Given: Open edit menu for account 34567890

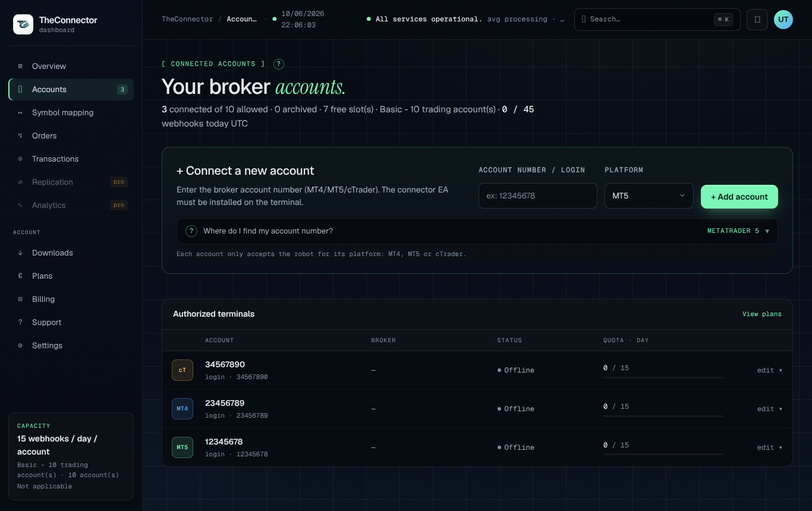Looking at the screenshot, I should pos(770,370).
